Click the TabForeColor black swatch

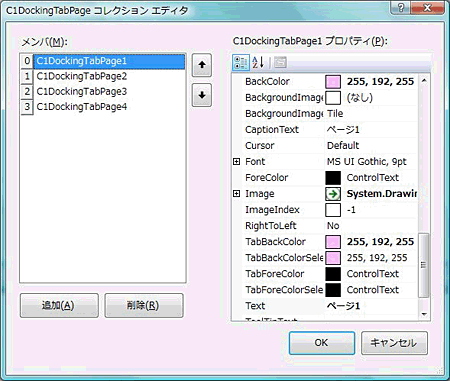(333, 274)
